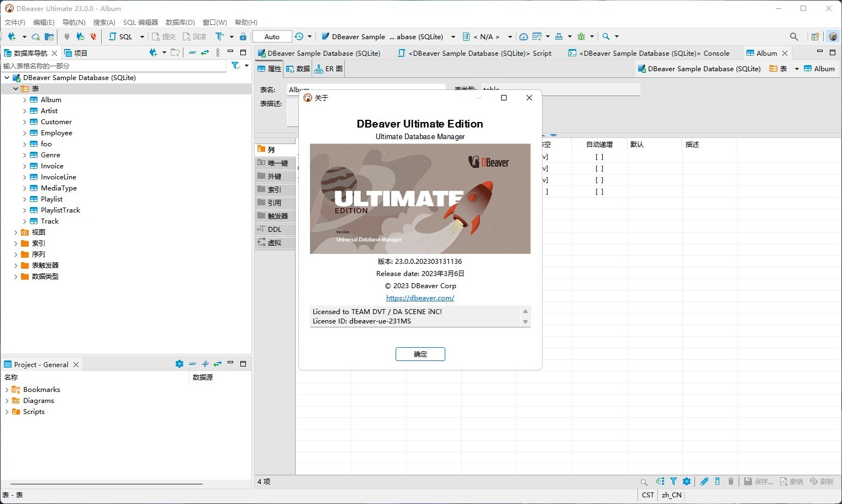Click Project panel settings gear icon
This screenshot has width=842, height=504.
179,364
